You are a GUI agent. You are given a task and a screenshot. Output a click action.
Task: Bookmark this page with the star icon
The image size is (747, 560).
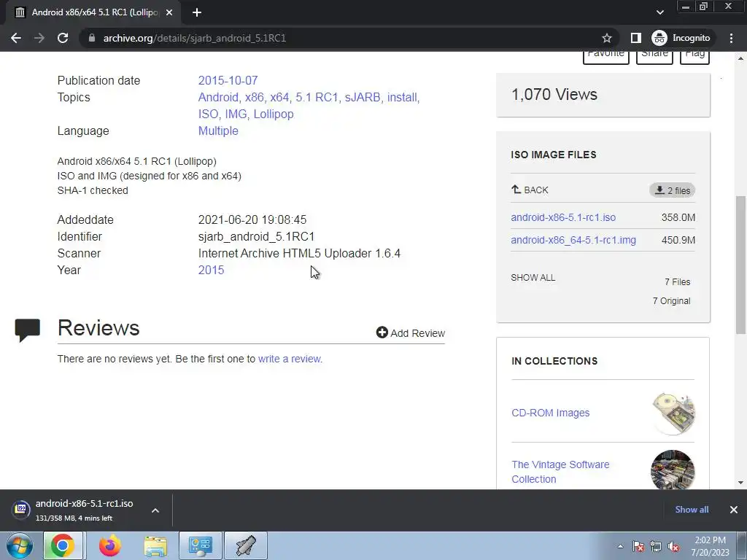click(606, 38)
